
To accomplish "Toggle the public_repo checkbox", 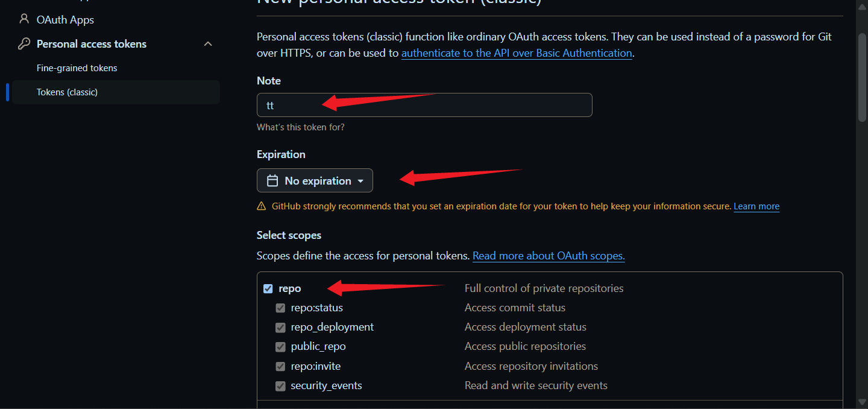I will pos(280,347).
